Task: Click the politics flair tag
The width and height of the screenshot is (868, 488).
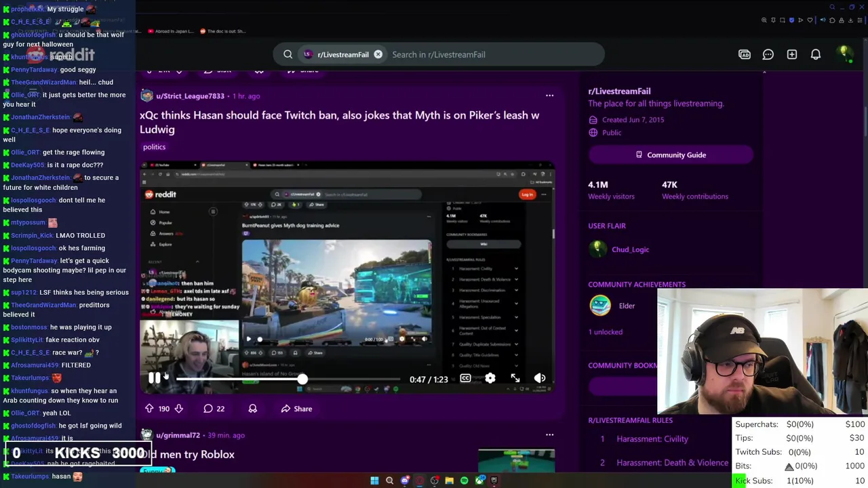Action: pyautogui.click(x=154, y=147)
